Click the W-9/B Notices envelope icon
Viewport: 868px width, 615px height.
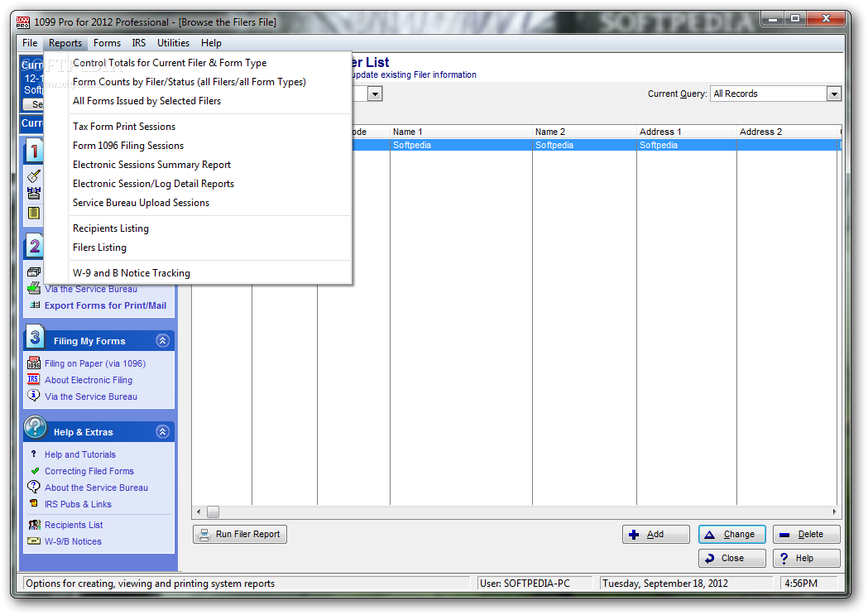click(x=34, y=541)
